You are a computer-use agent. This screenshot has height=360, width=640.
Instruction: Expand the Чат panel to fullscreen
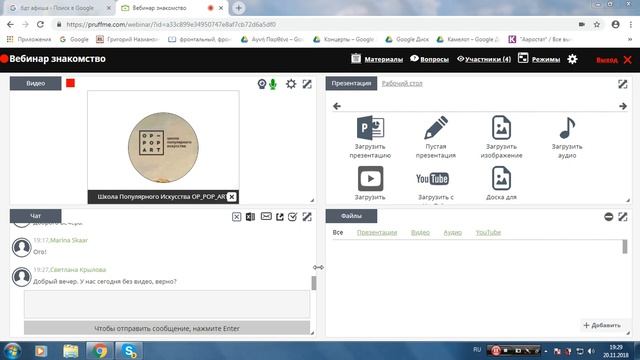point(307,217)
